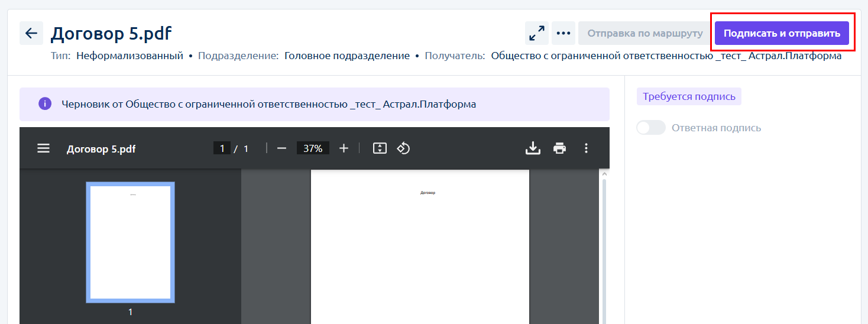Expand document to fullscreen view
The height and width of the screenshot is (324, 868).
(537, 33)
